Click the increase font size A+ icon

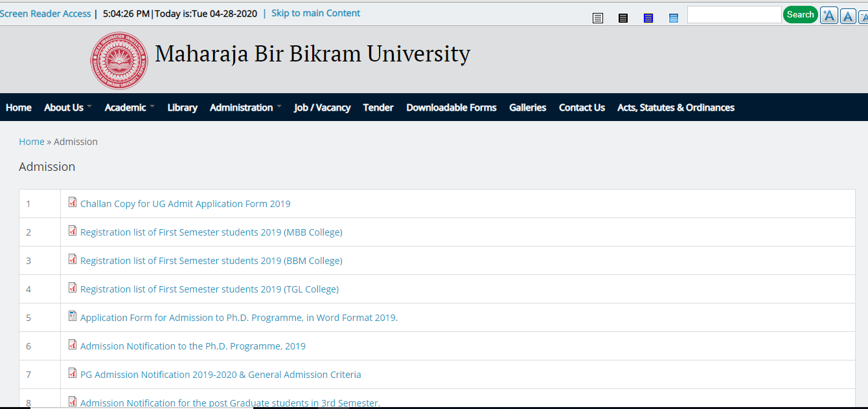click(x=828, y=15)
